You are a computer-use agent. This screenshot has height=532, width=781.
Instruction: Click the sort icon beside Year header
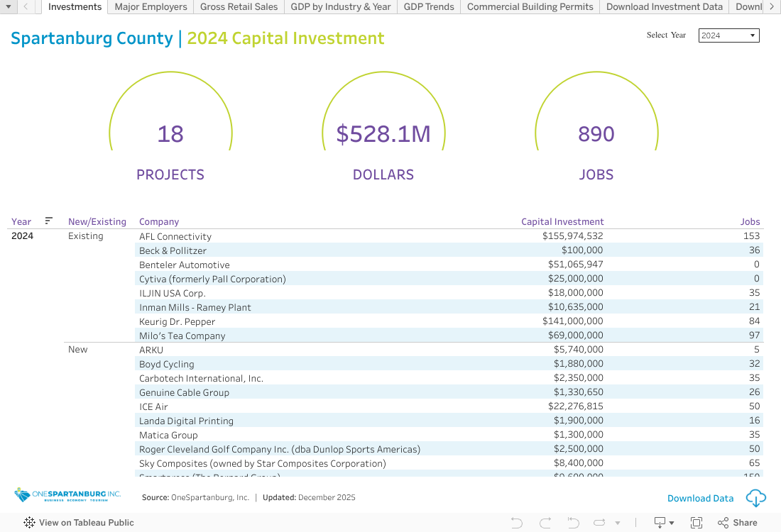pos(49,221)
